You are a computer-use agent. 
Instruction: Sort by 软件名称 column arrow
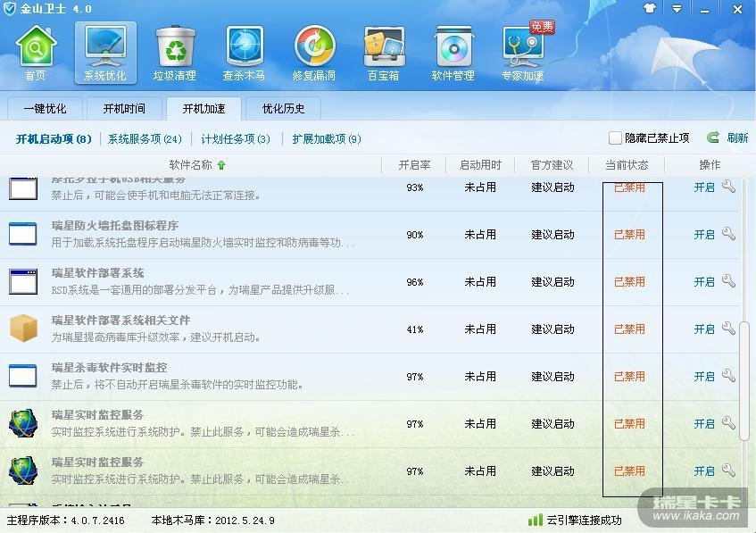(221, 165)
